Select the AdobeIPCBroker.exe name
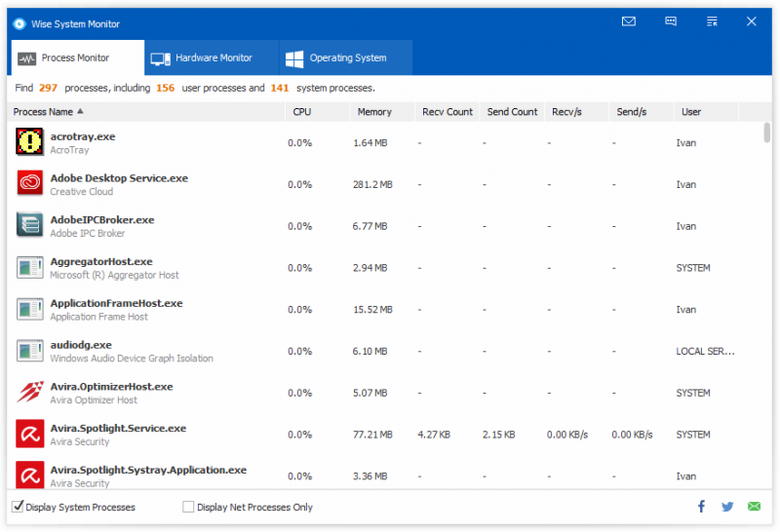The height and width of the screenshot is (532, 780). 102,220
